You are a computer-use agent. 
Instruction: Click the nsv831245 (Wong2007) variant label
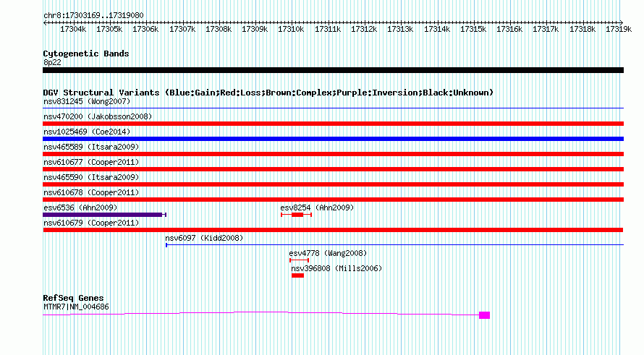click(87, 101)
